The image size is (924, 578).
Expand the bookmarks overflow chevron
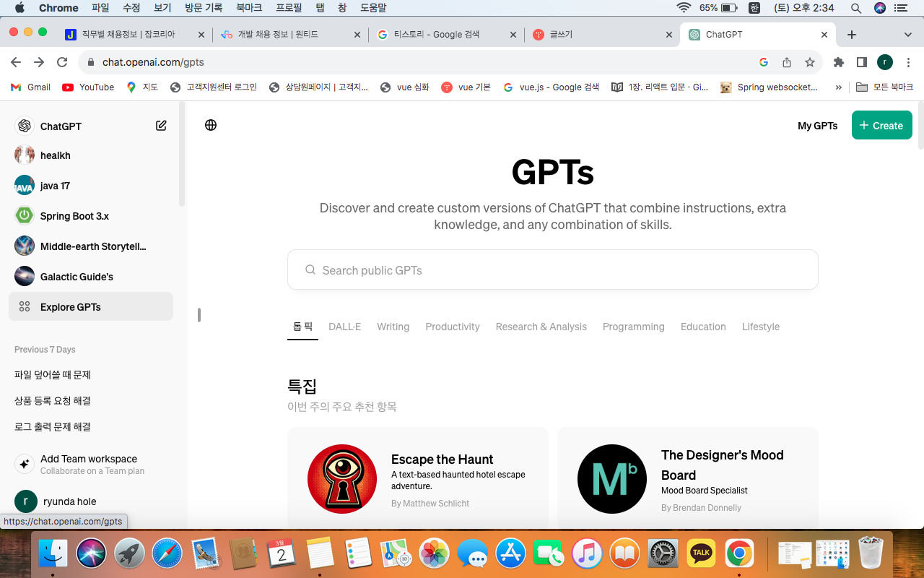(838, 87)
